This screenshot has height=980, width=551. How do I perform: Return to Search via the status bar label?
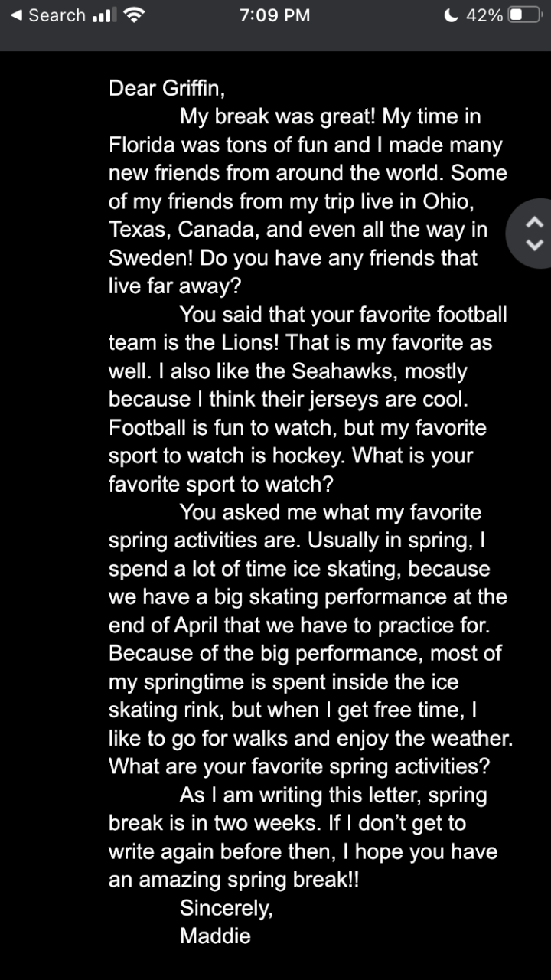click(x=57, y=15)
